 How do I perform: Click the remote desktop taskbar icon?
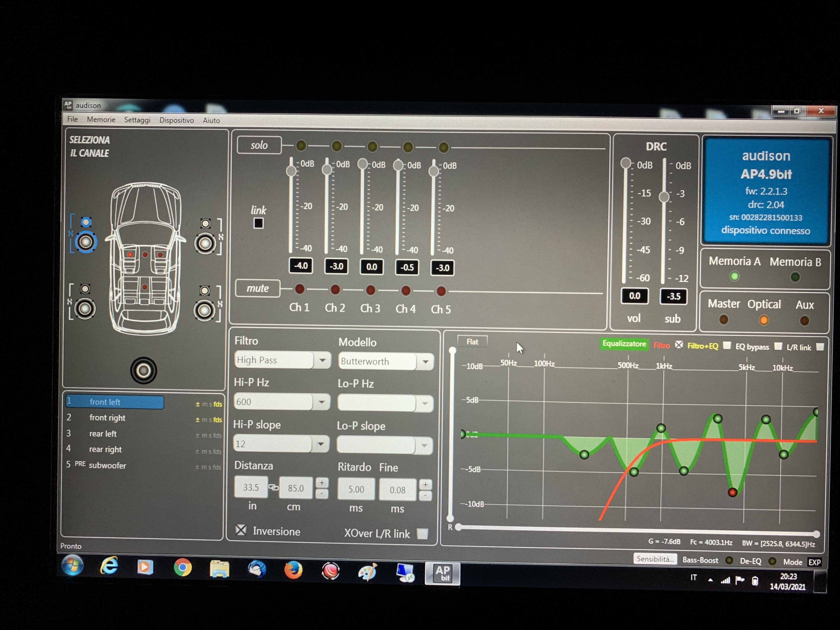[x=405, y=573]
